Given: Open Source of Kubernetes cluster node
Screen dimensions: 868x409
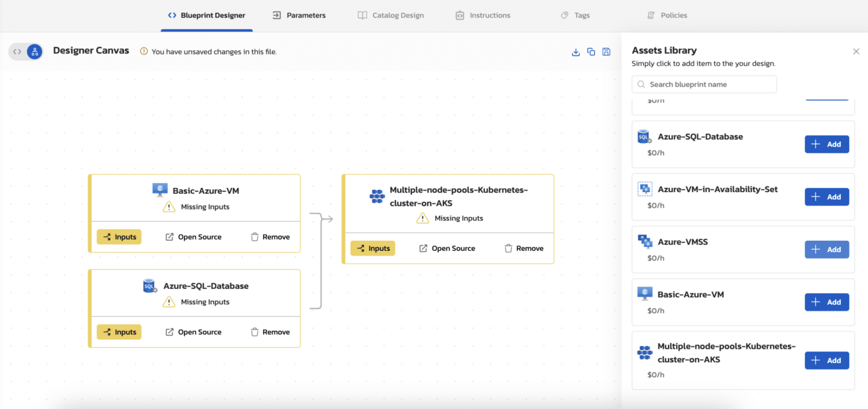Looking at the screenshot, I should (447, 248).
